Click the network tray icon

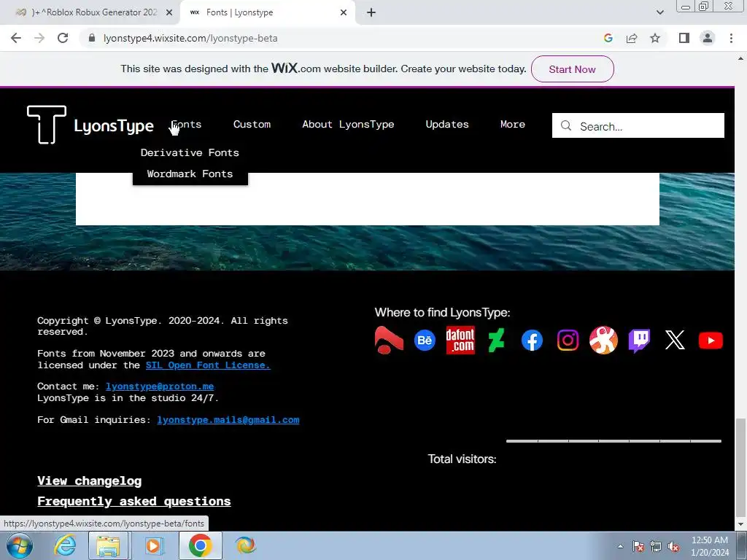656,547
